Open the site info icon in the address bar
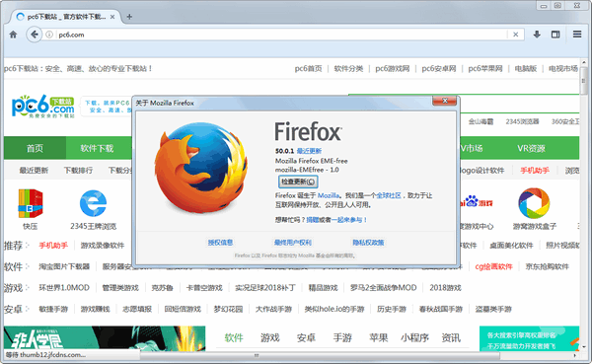The width and height of the screenshot is (592, 364). 49,35
